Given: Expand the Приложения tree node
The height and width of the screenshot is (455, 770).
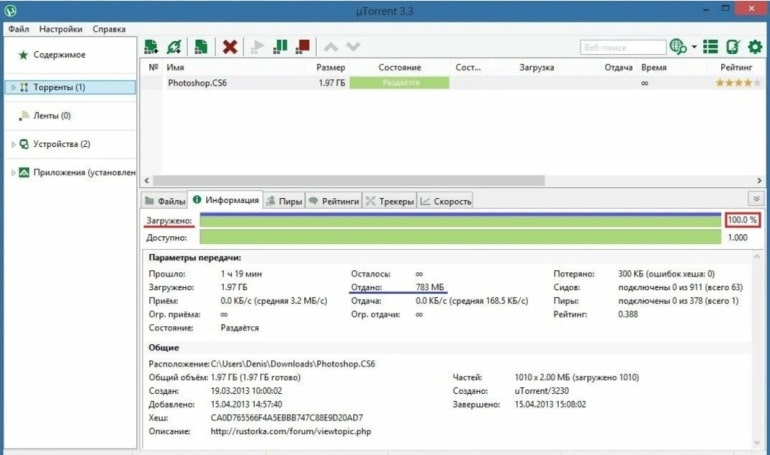Looking at the screenshot, I should (x=13, y=173).
